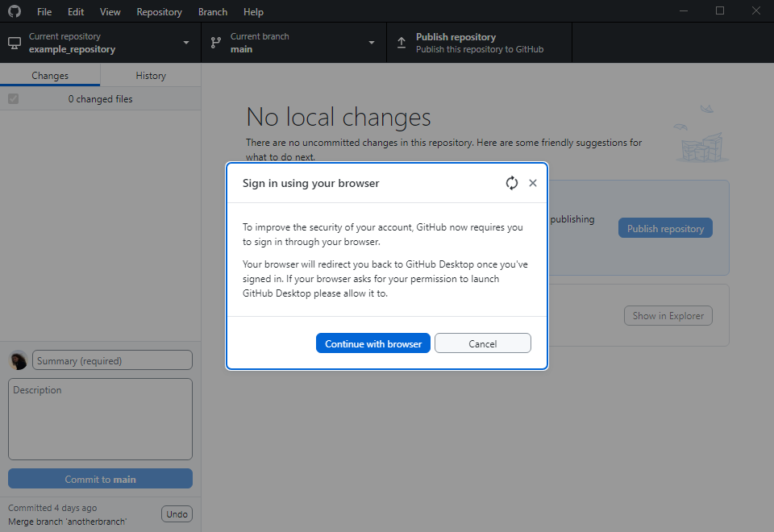Focus the Summary (required) input field
This screenshot has height=532, width=774.
[112, 360]
